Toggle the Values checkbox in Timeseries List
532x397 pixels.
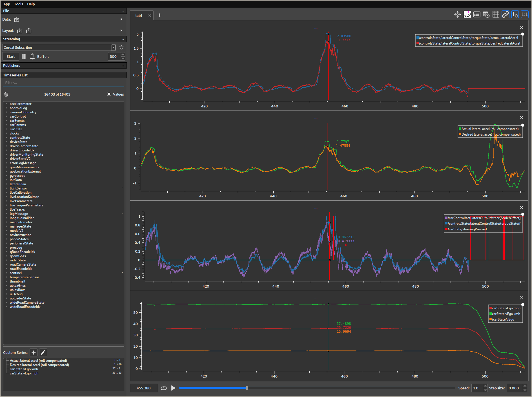(108, 94)
